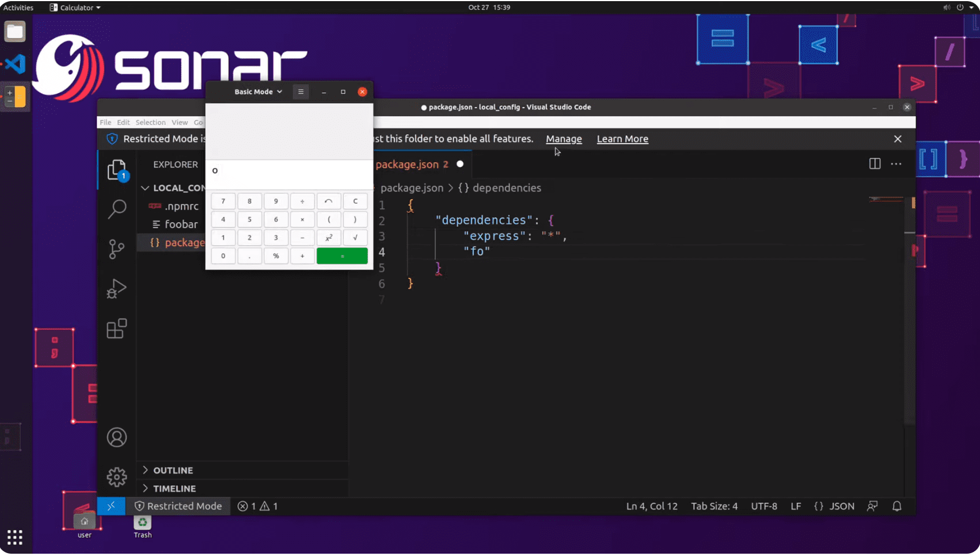Image resolution: width=980 pixels, height=556 pixels.
Task: Open notifications bell in status bar
Action: [897, 506]
